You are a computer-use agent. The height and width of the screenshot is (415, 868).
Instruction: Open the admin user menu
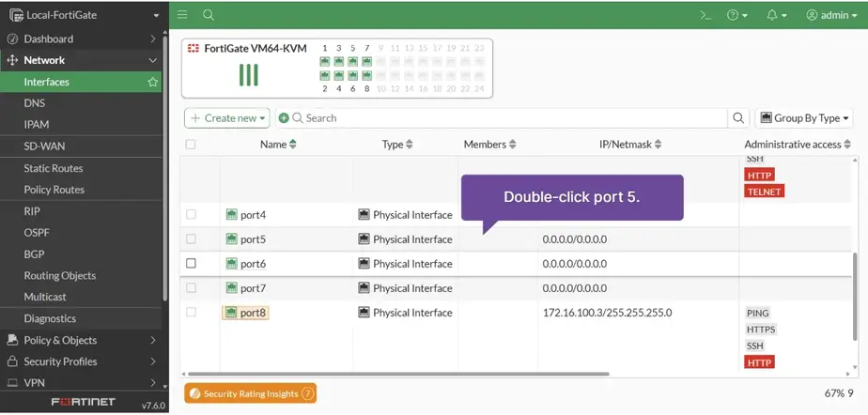(831, 16)
